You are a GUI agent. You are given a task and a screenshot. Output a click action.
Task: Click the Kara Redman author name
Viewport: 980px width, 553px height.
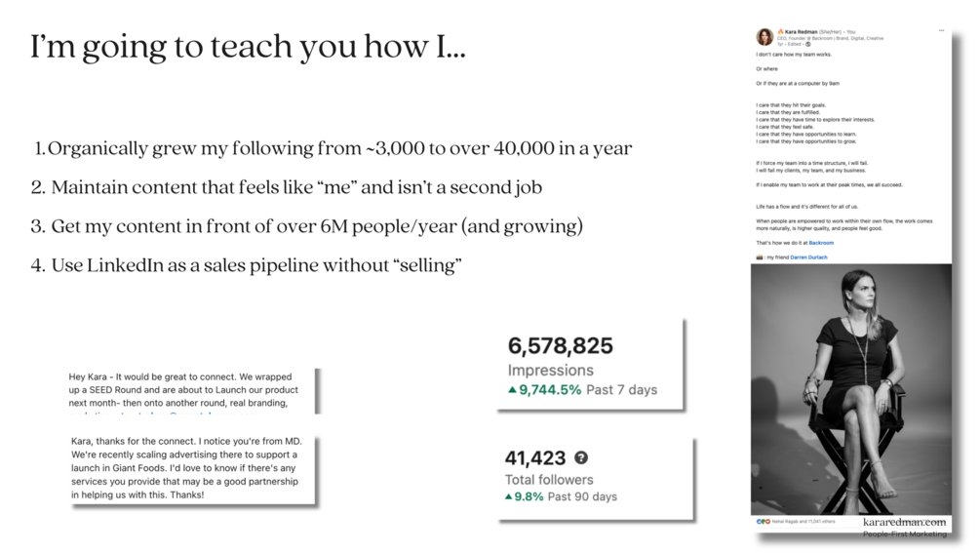[802, 31]
